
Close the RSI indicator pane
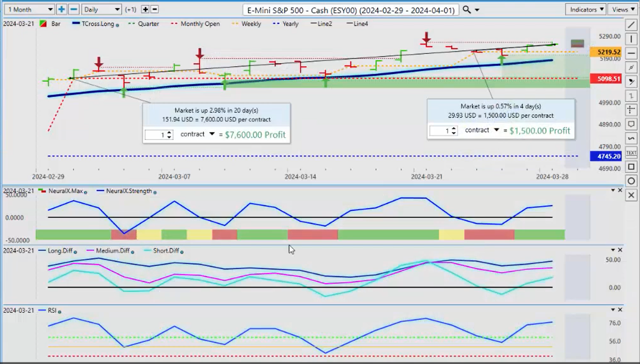click(x=620, y=310)
